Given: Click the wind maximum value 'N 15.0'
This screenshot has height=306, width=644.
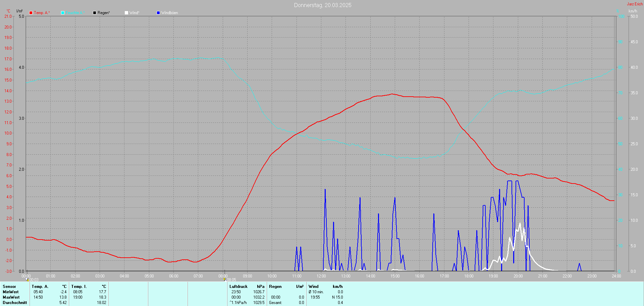Looking at the screenshot, I should (x=337, y=297).
